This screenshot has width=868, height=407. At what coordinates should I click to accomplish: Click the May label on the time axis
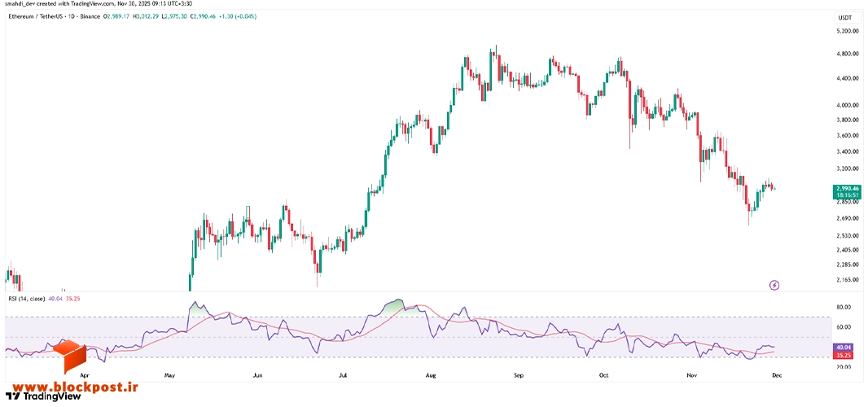click(x=169, y=375)
